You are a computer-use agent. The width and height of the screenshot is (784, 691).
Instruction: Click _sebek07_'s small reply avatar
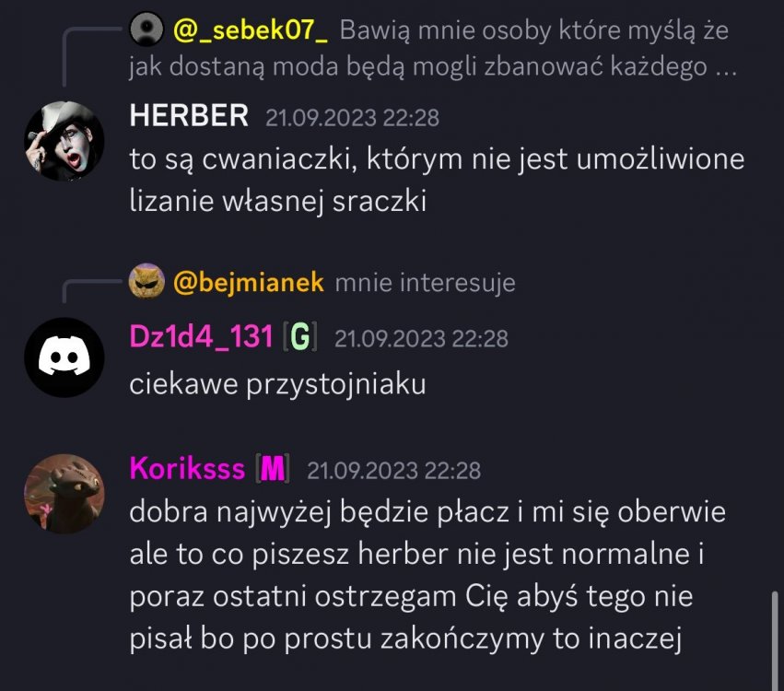coord(146,29)
